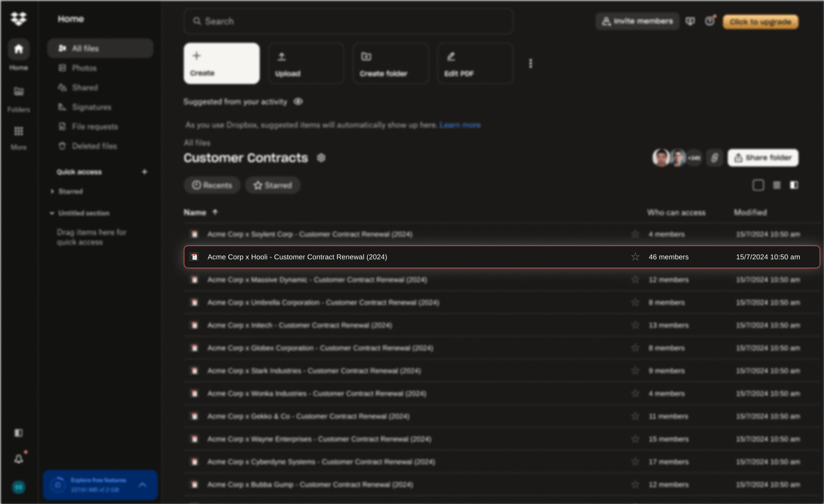
Task: Toggle the suggested activity eye icon
Action: pos(298,101)
